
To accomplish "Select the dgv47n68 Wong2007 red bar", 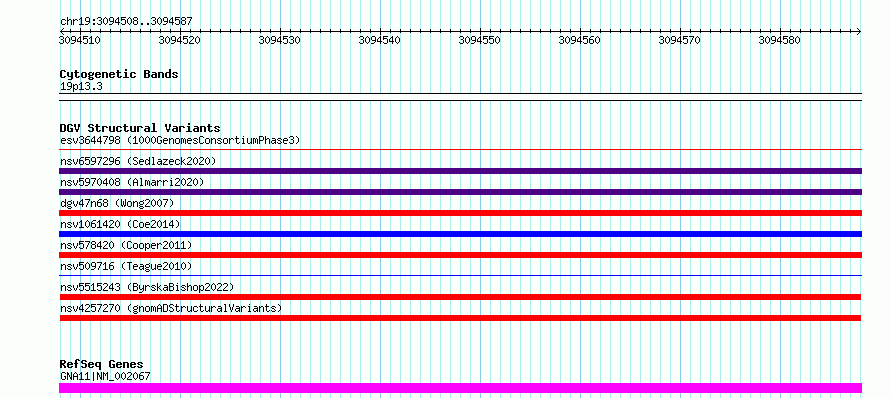I will tap(460, 213).
